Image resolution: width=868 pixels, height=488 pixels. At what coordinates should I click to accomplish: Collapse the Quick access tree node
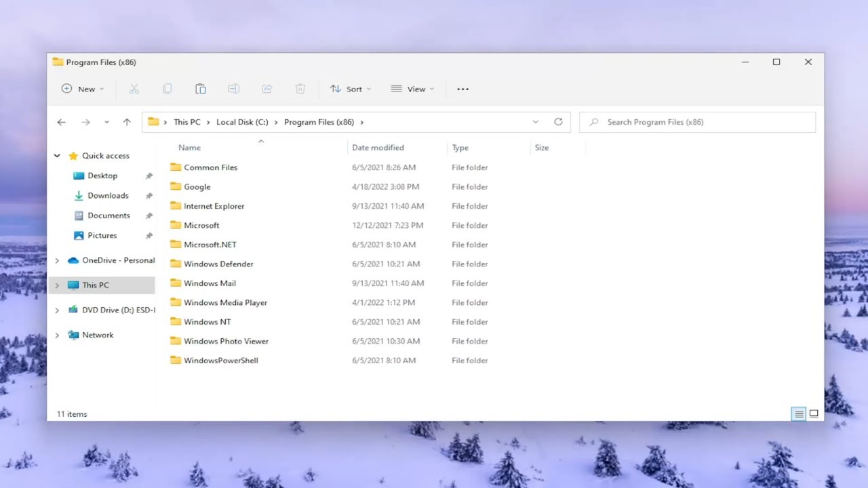click(x=57, y=155)
